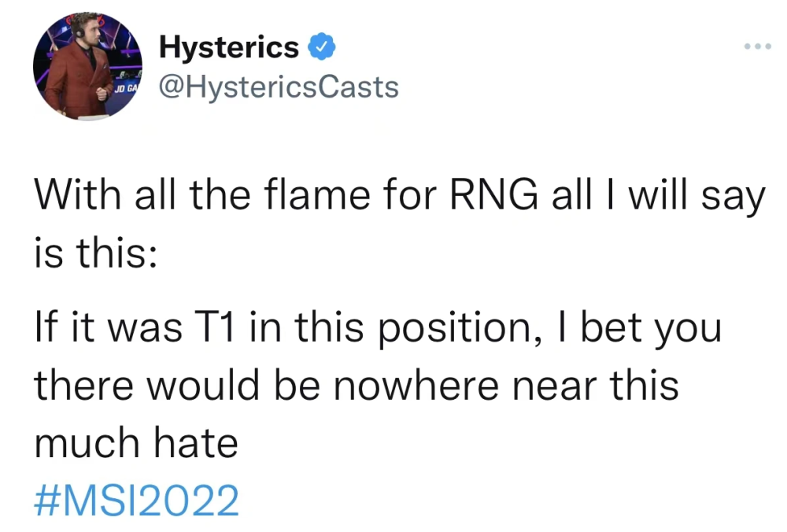Click the blue verified badge

click(321, 48)
